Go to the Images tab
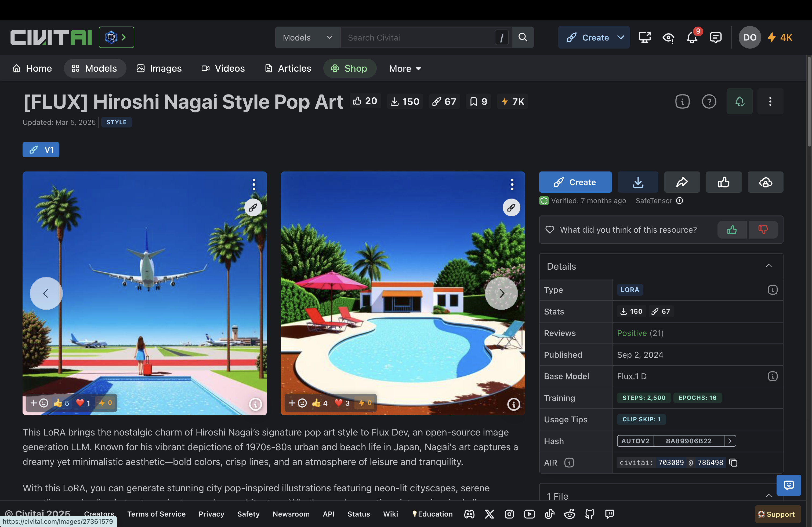 coord(159,68)
